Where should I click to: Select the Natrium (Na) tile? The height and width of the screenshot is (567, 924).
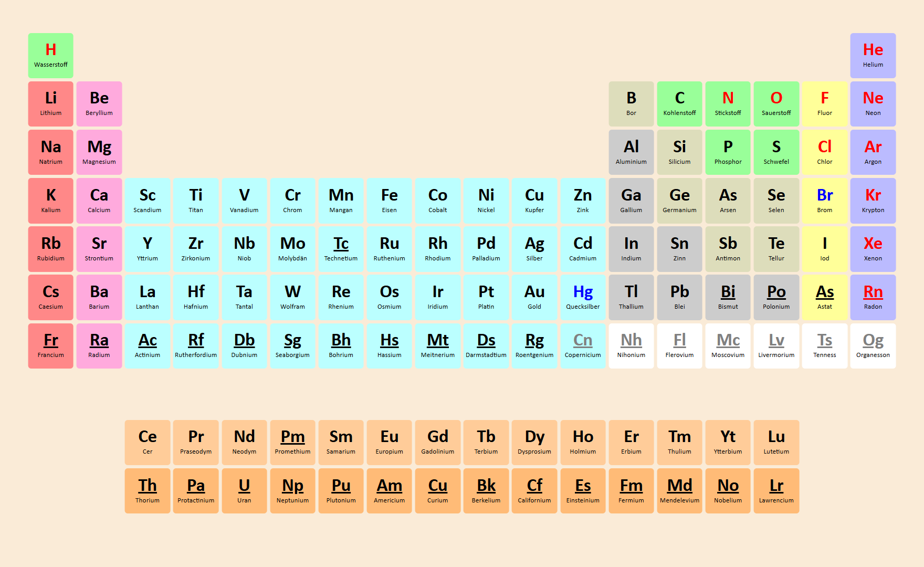[x=51, y=152]
